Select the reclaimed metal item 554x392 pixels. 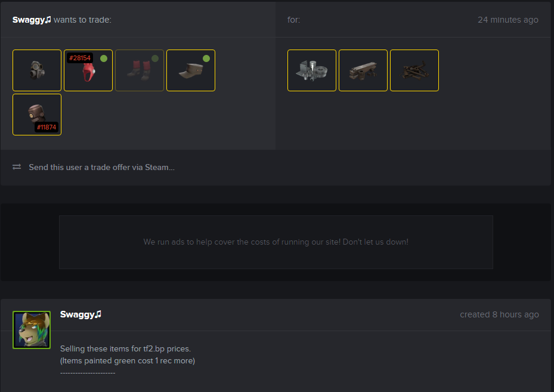pos(363,70)
